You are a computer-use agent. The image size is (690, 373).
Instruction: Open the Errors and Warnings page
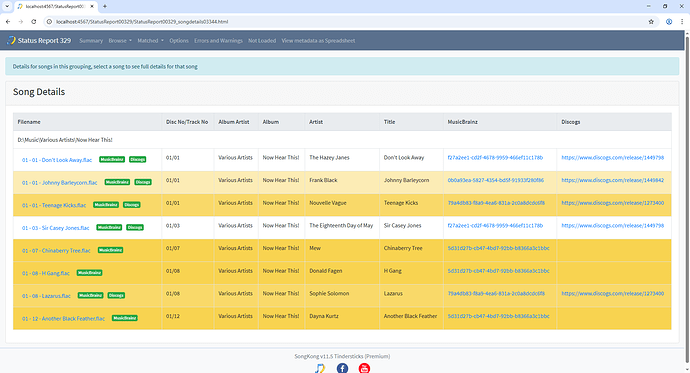(x=218, y=40)
